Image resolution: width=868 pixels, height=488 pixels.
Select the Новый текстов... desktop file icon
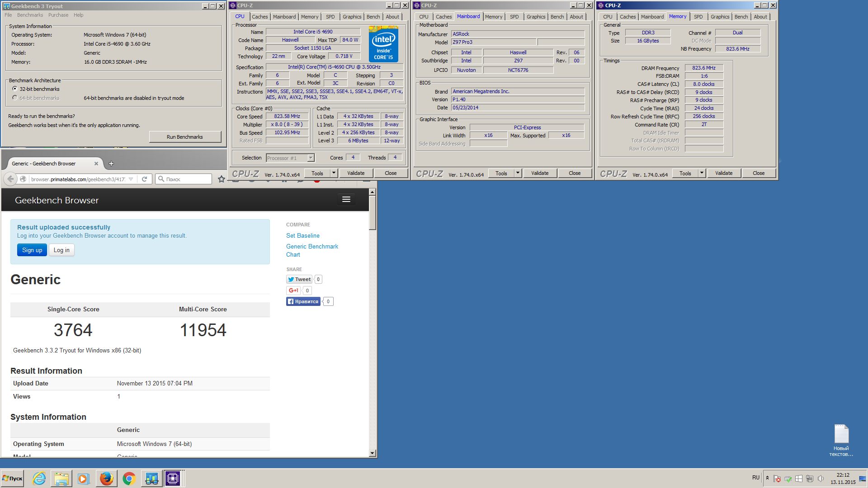(841, 441)
